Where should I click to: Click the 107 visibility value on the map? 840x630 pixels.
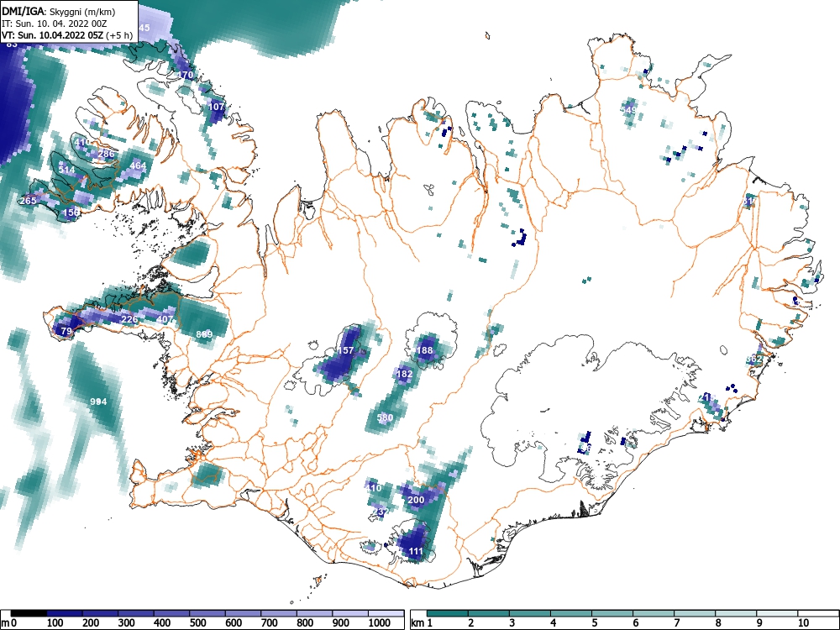click(x=216, y=107)
